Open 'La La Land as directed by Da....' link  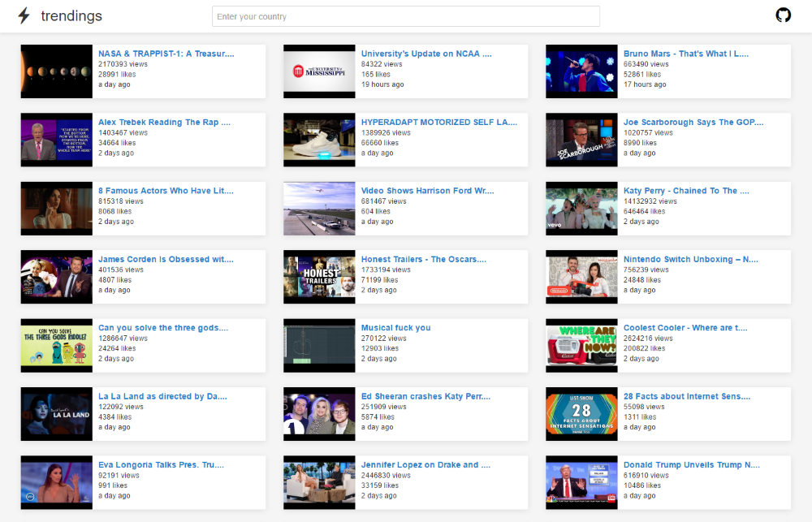pyautogui.click(x=162, y=396)
